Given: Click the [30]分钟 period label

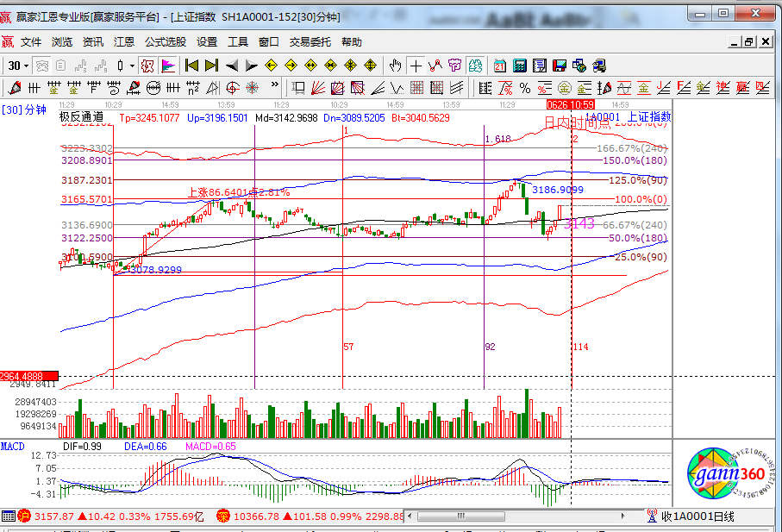Looking at the screenshot, I should (x=24, y=110).
